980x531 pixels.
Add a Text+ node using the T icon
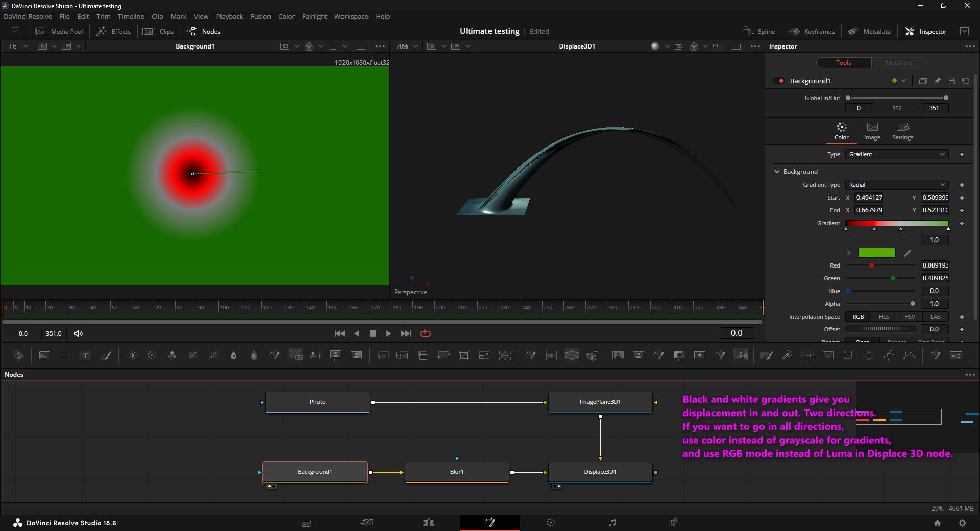pyautogui.click(x=85, y=355)
